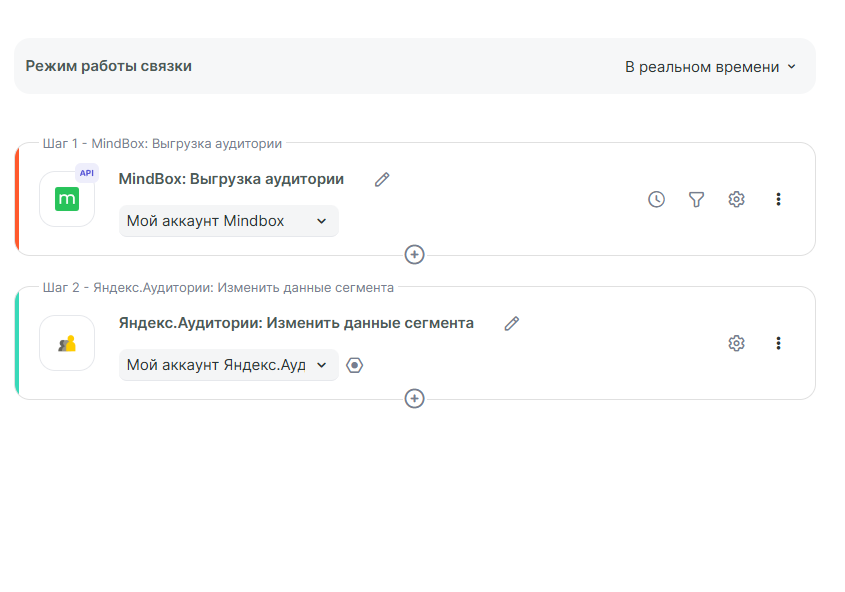Click "Яндекс.Аудитории: Изменить данные сегмента" step title
Image resolution: width=845 pixels, height=592 pixels.
[x=296, y=323]
